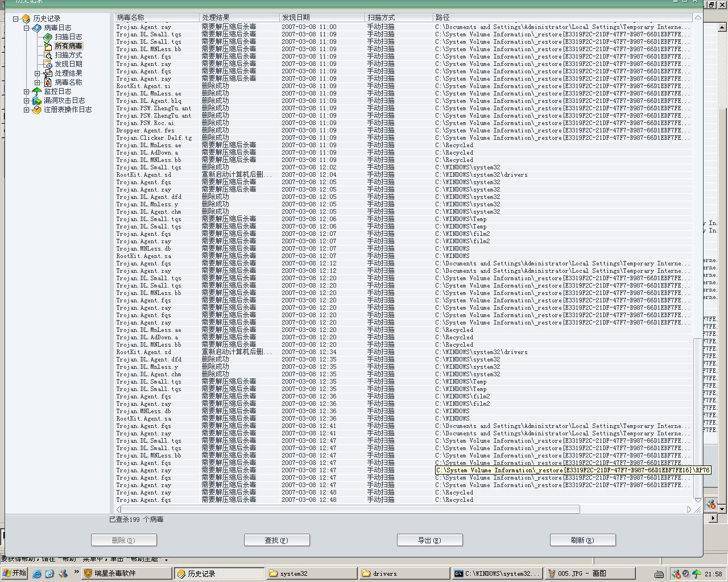Collapse the 病毒日志 tree branch
The height and width of the screenshot is (582, 728).
[x=26, y=28]
